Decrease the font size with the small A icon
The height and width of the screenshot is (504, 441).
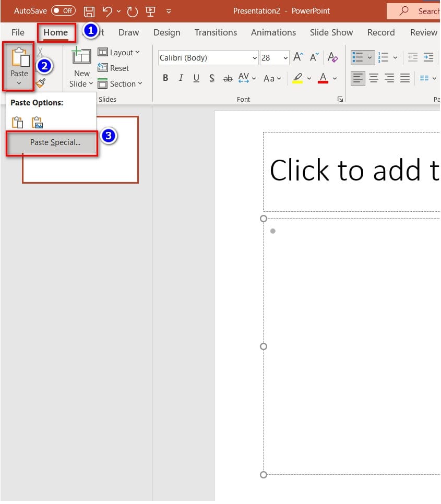pyautogui.click(x=314, y=57)
